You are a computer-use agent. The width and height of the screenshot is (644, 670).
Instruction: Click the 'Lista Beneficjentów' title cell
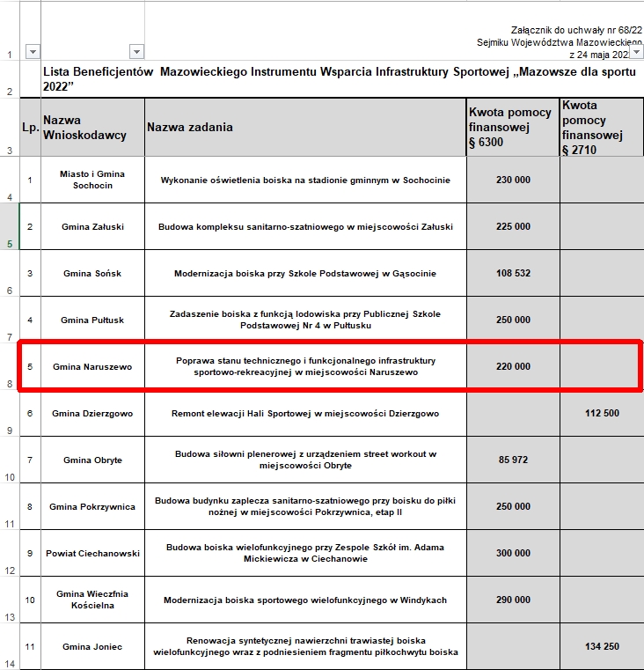coord(342,79)
